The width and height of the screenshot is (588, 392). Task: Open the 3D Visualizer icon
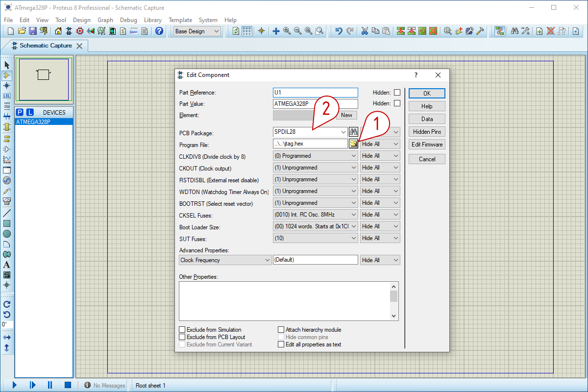click(x=91, y=31)
